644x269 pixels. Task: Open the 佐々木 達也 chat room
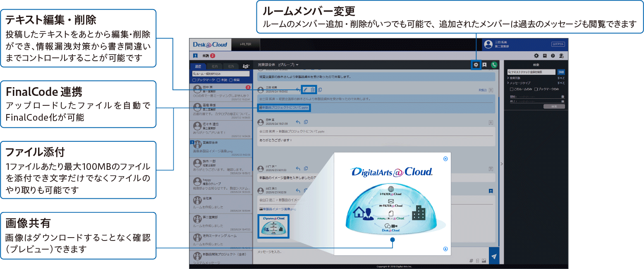click(221, 129)
